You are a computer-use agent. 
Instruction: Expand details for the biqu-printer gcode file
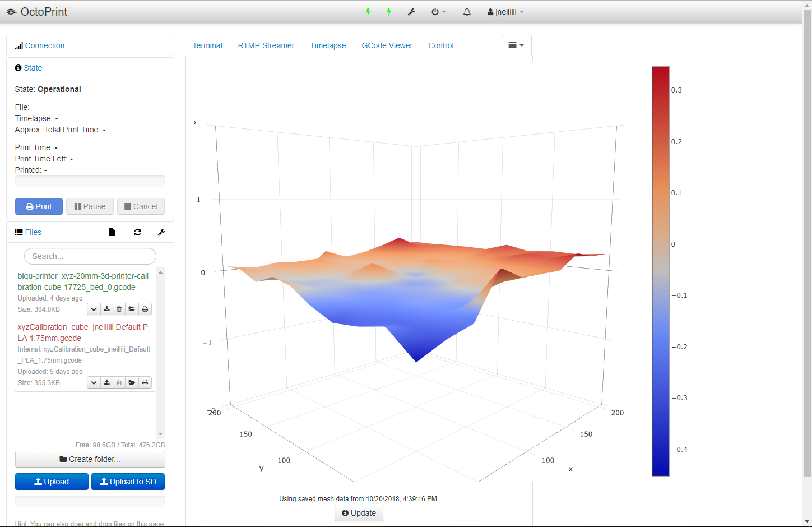[94, 309]
